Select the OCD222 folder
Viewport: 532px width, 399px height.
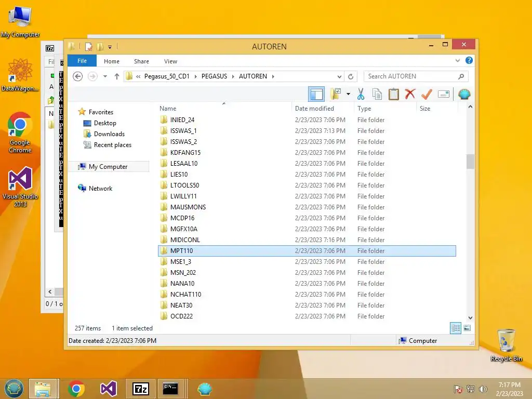[x=181, y=316]
